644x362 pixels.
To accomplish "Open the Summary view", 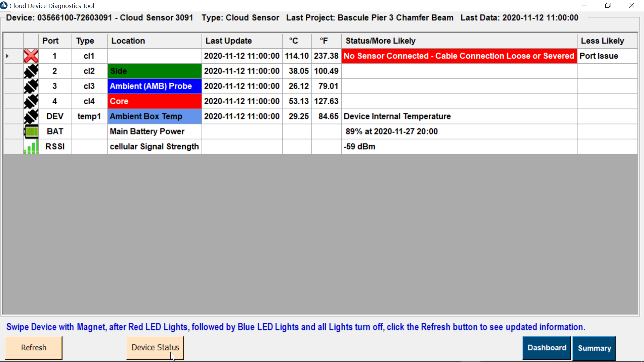I will click(x=594, y=348).
